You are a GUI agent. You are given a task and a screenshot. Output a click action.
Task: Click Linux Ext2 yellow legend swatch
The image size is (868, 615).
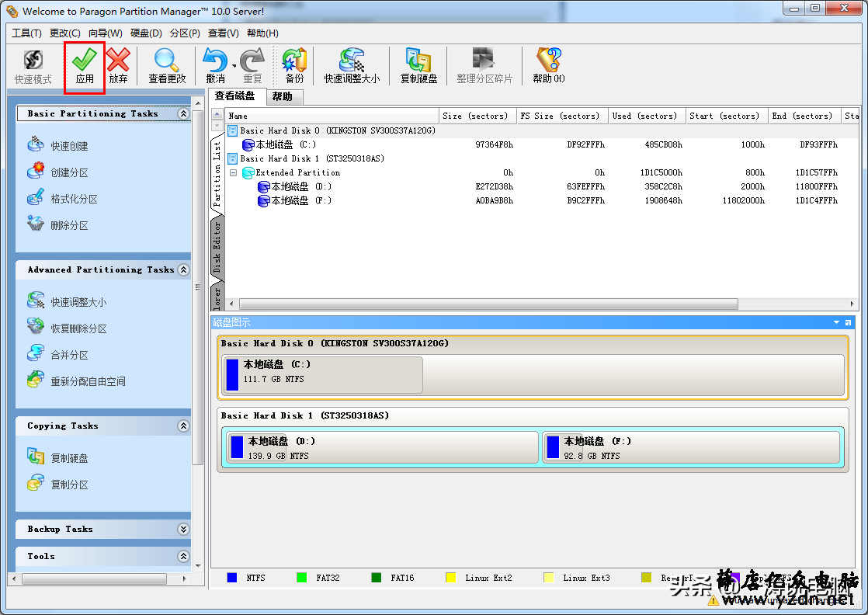[x=450, y=578]
